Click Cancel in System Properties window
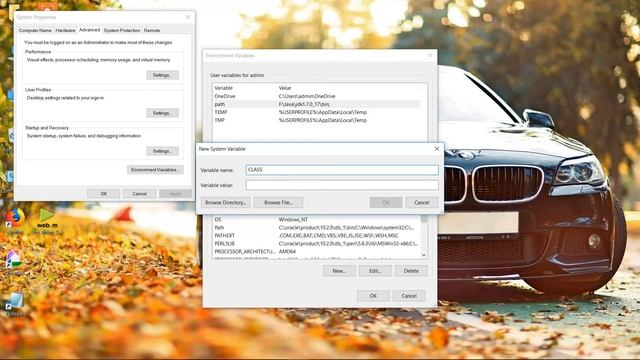This screenshot has height=360, width=640. click(x=140, y=193)
